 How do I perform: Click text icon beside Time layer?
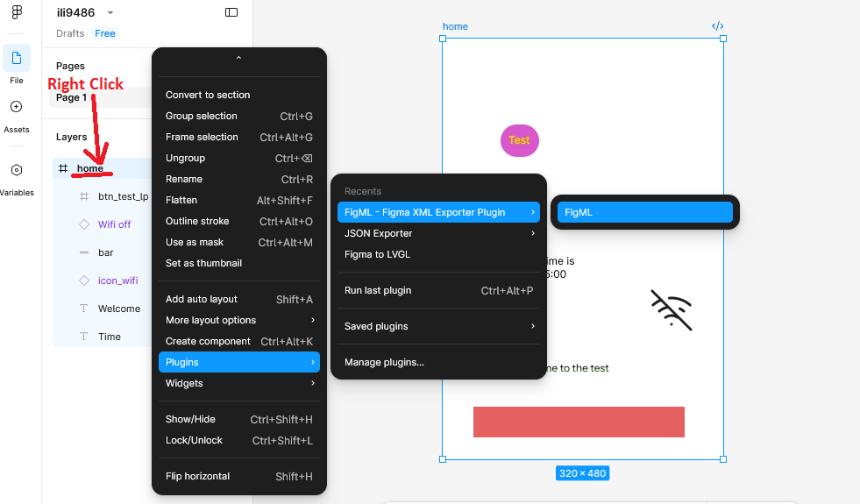[84, 337]
